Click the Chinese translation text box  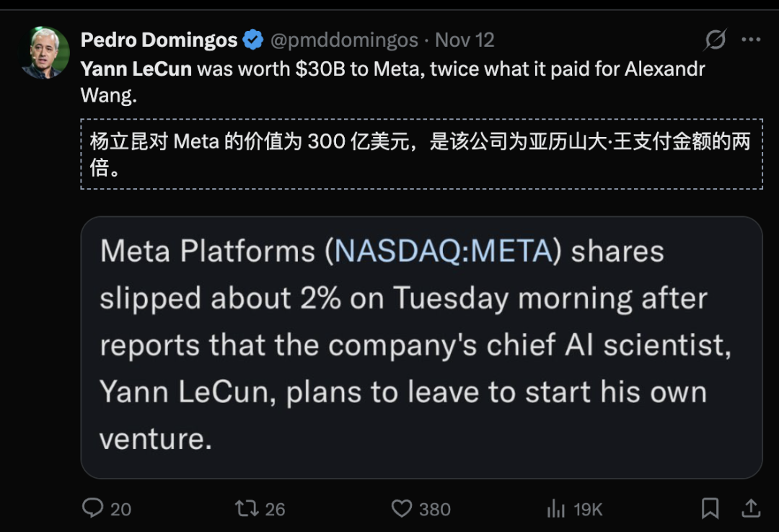[421, 154]
